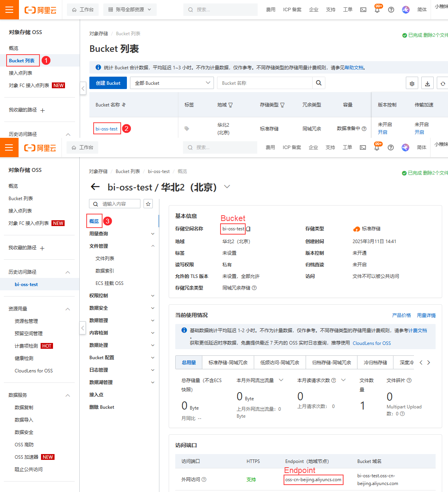Screen dimensions: 448x492
Task: Copy bucket name bi-oss-test with copy icon
Action: [248, 229]
